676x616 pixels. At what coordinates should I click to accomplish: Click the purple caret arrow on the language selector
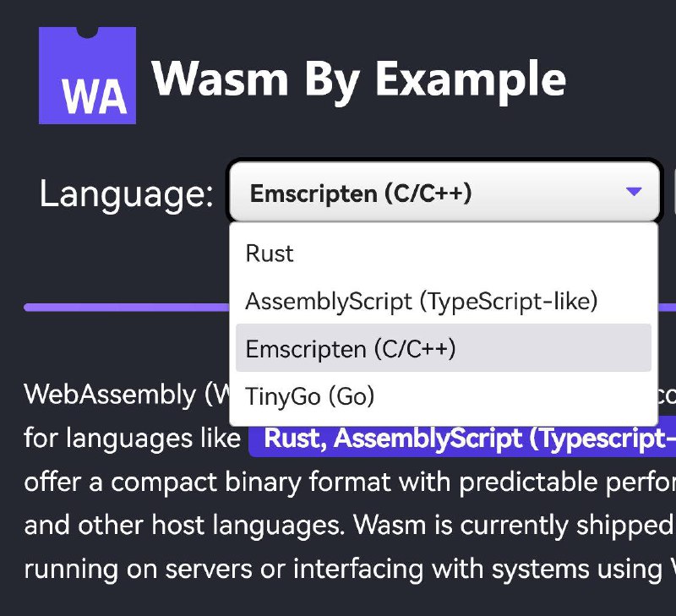click(632, 193)
